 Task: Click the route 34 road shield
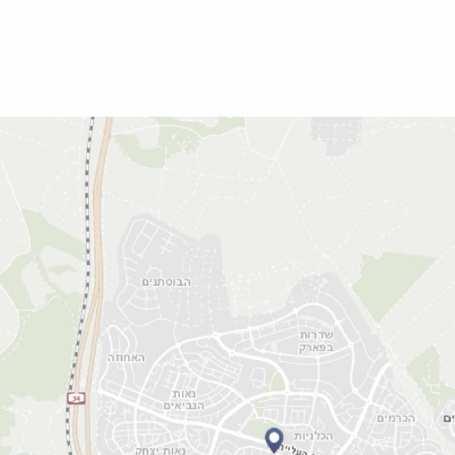click(76, 398)
